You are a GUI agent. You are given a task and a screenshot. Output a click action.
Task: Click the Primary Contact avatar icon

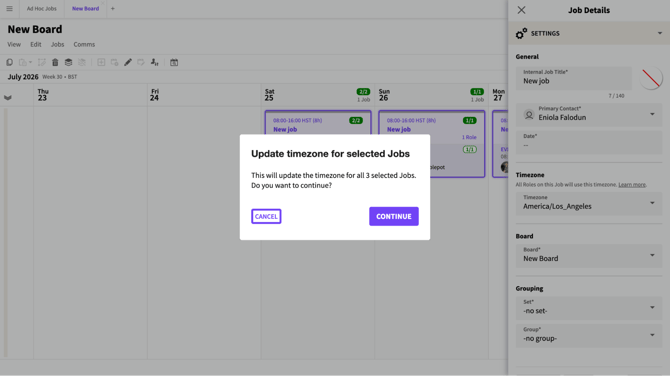[529, 115]
